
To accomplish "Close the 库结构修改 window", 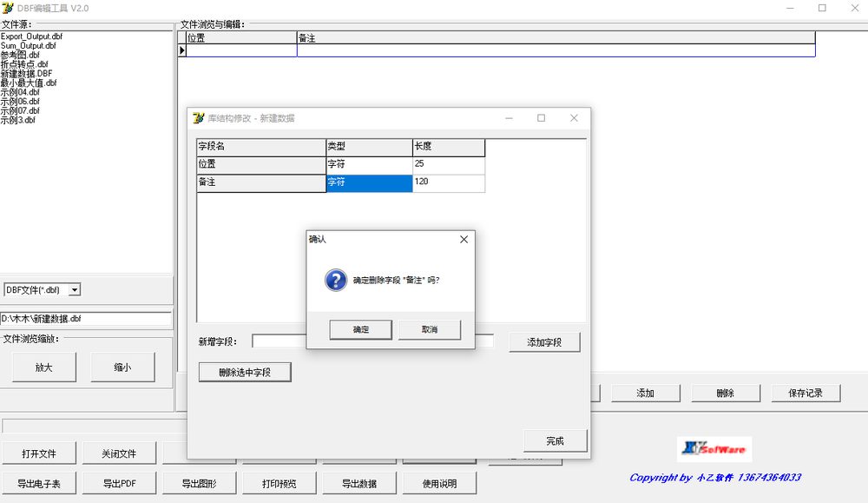I will pos(574,118).
